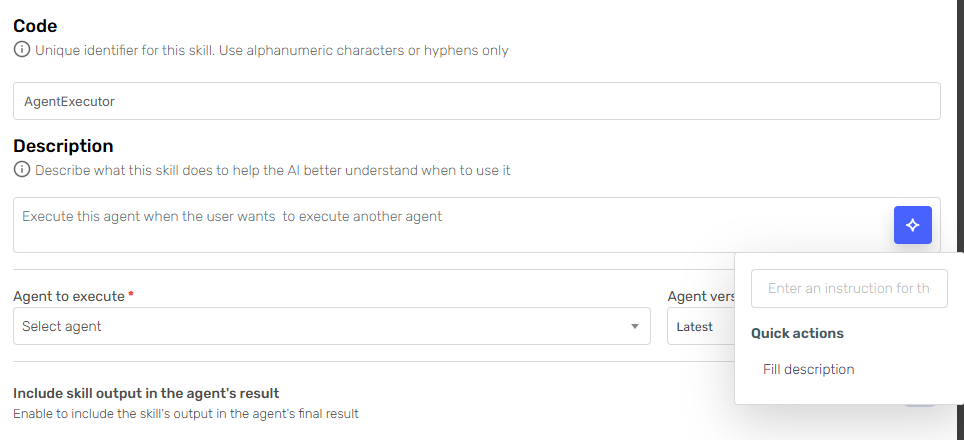Click the Agent to execute label

coord(69,296)
